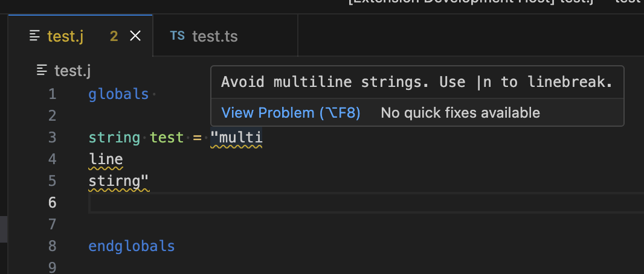The width and height of the screenshot is (644, 274).
Task: Place the cursor on empty line 6
Action: 302,203
